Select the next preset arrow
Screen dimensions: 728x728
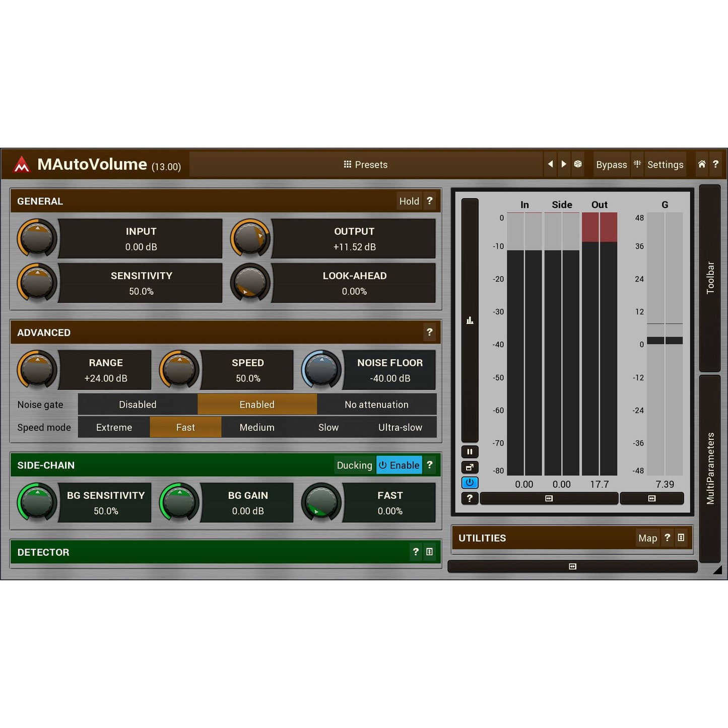tap(564, 164)
